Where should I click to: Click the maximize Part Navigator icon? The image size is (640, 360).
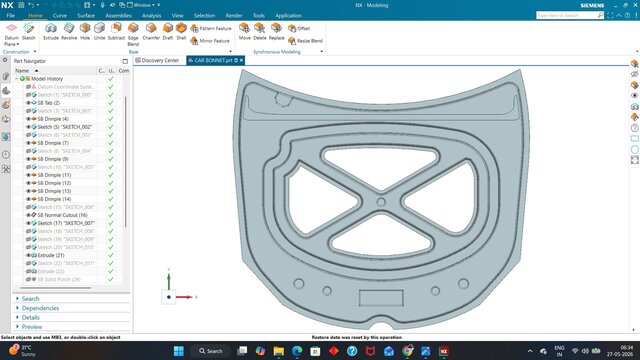click(x=125, y=61)
